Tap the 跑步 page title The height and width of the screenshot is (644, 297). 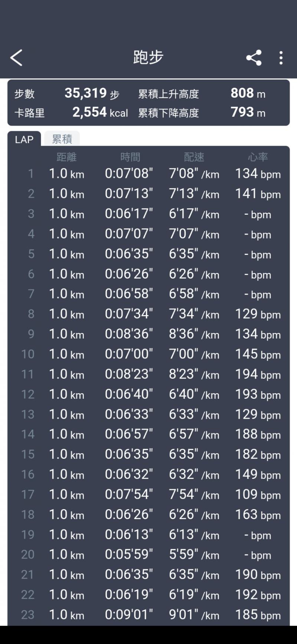148,58
